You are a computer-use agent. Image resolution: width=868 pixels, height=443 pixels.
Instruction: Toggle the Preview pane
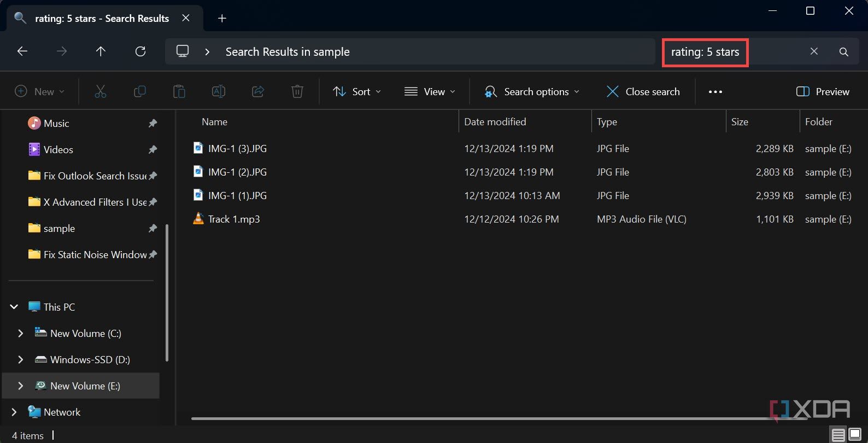(x=823, y=92)
